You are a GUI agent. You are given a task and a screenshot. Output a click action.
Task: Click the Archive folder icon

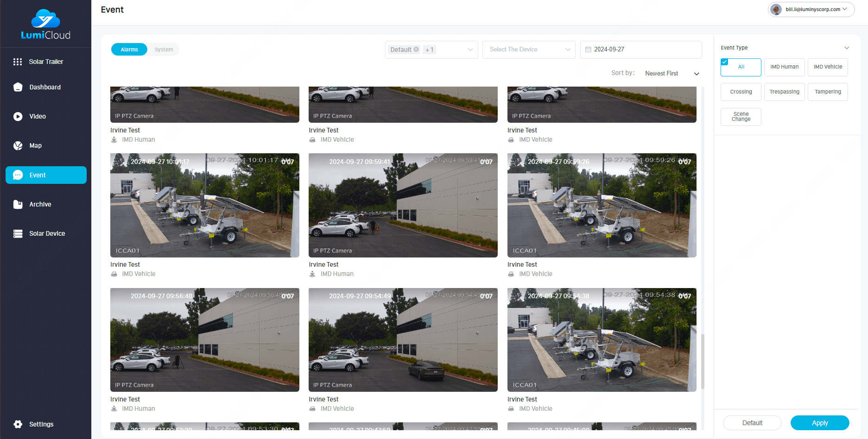click(x=18, y=204)
